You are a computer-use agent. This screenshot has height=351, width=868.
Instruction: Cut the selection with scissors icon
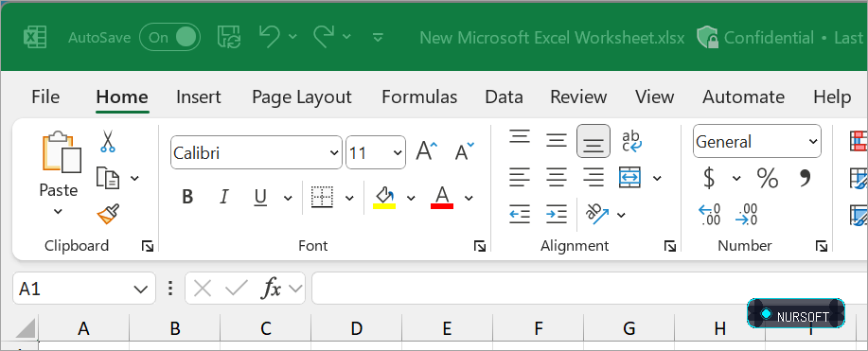pyautogui.click(x=107, y=141)
